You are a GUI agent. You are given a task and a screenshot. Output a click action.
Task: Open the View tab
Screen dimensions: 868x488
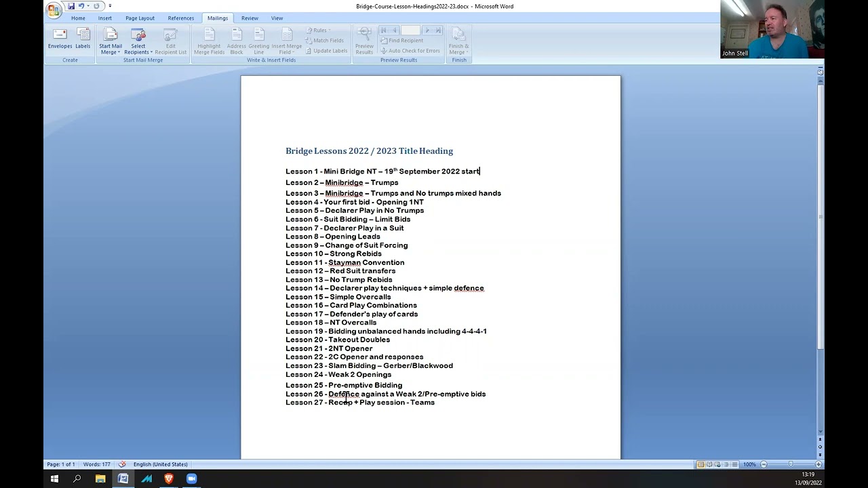277,18
